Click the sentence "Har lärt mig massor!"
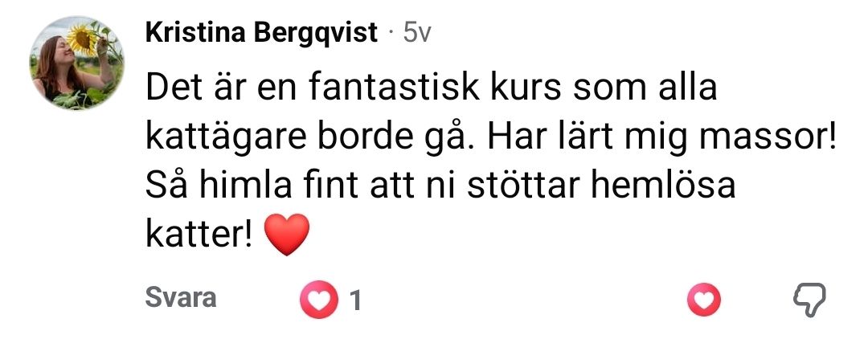This screenshot has height=339, width=868. tap(661, 138)
